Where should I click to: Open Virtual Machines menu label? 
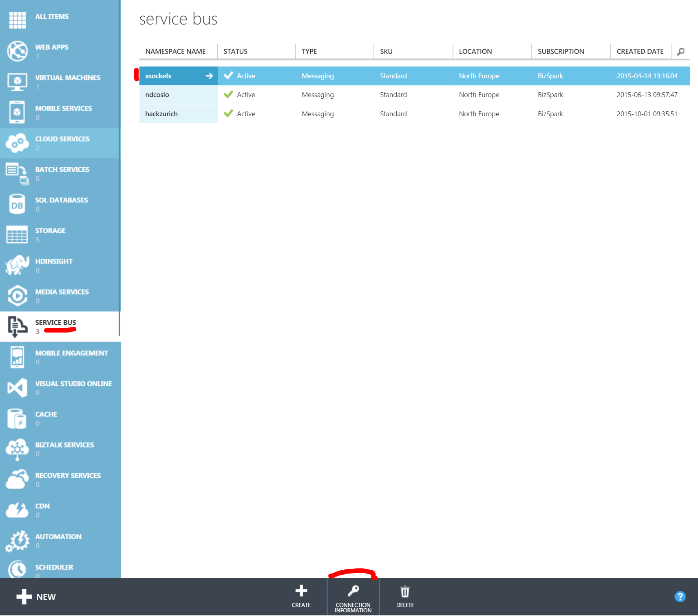[68, 78]
